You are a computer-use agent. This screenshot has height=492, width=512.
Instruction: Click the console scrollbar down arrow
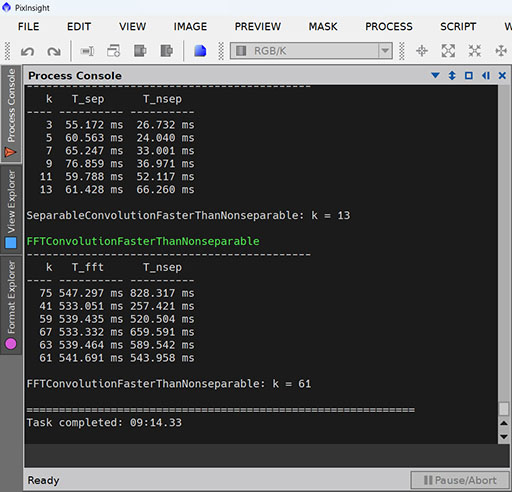coord(504,436)
